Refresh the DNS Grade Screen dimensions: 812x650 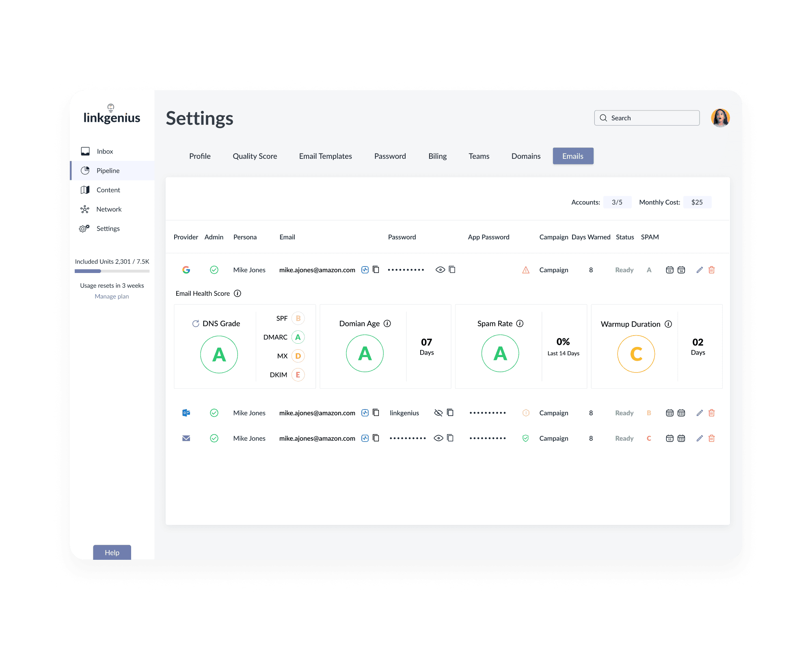[x=196, y=323]
